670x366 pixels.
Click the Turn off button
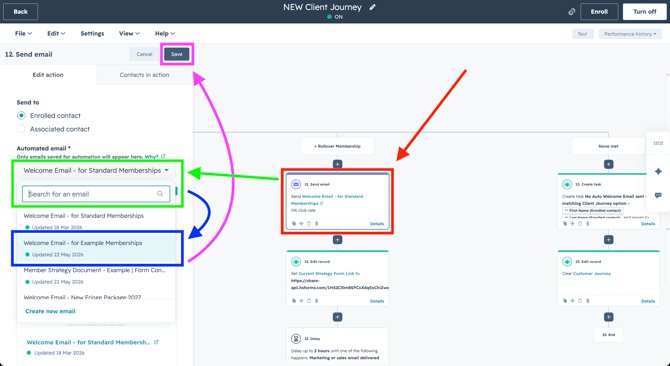645,12
